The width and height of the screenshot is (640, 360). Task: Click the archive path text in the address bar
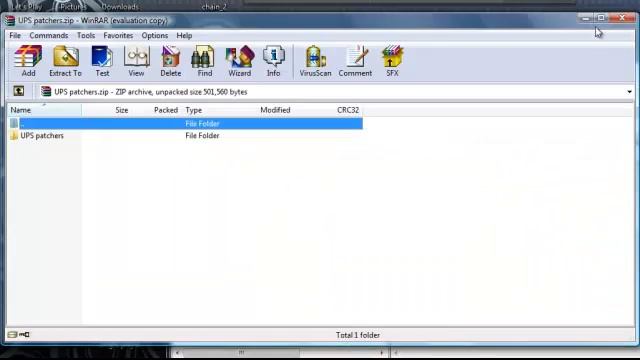click(x=151, y=92)
